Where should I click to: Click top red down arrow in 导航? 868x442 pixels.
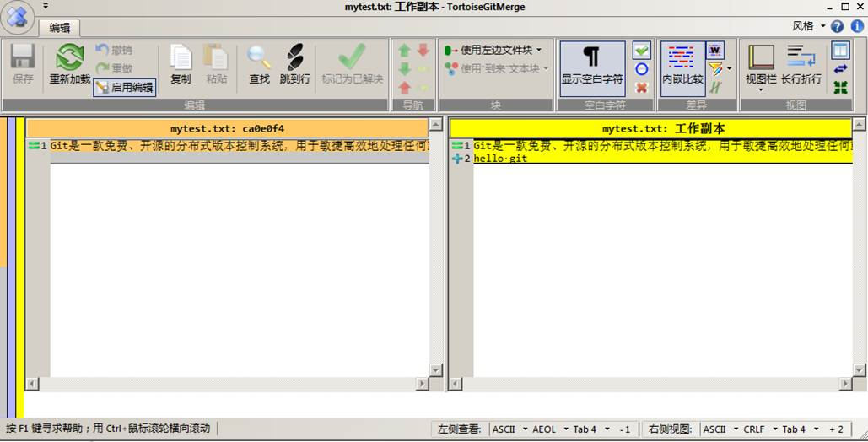(x=423, y=51)
